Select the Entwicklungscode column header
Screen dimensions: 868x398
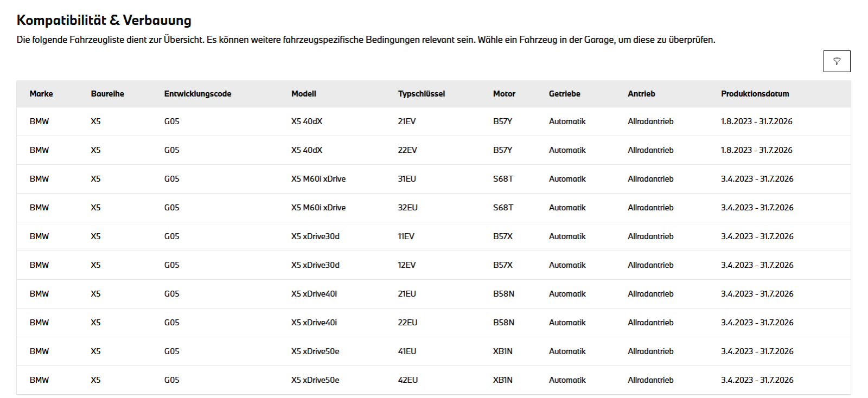coord(197,94)
